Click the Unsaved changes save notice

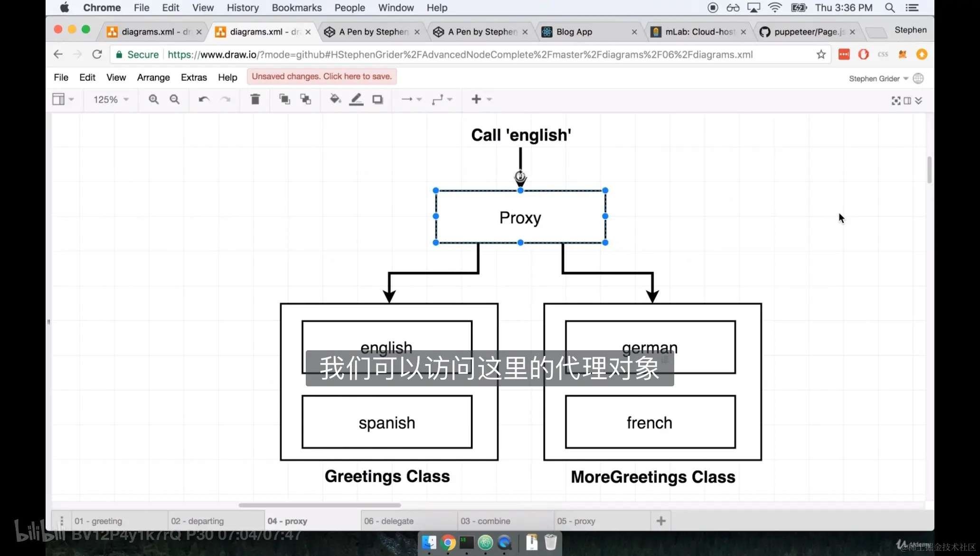click(321, 77)
